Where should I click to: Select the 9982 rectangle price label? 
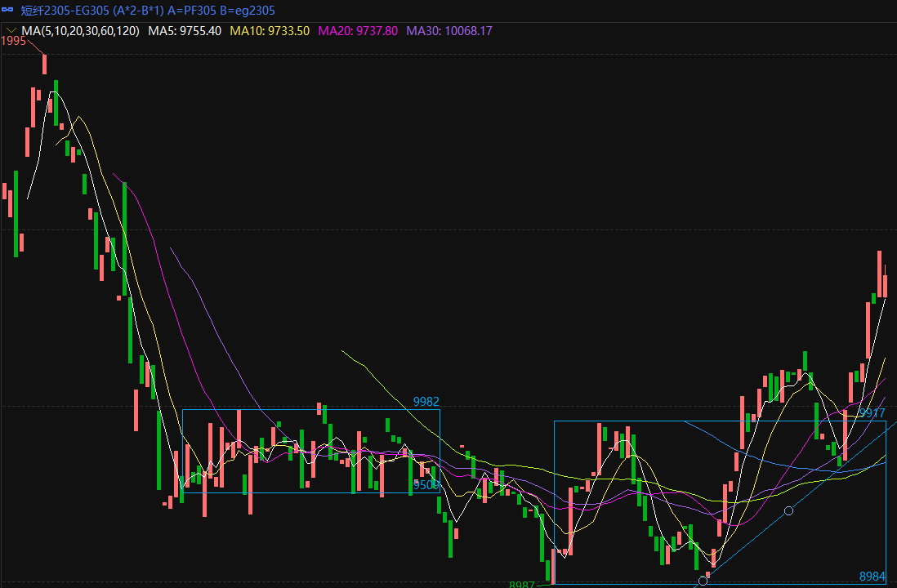(x=426, y=402)
